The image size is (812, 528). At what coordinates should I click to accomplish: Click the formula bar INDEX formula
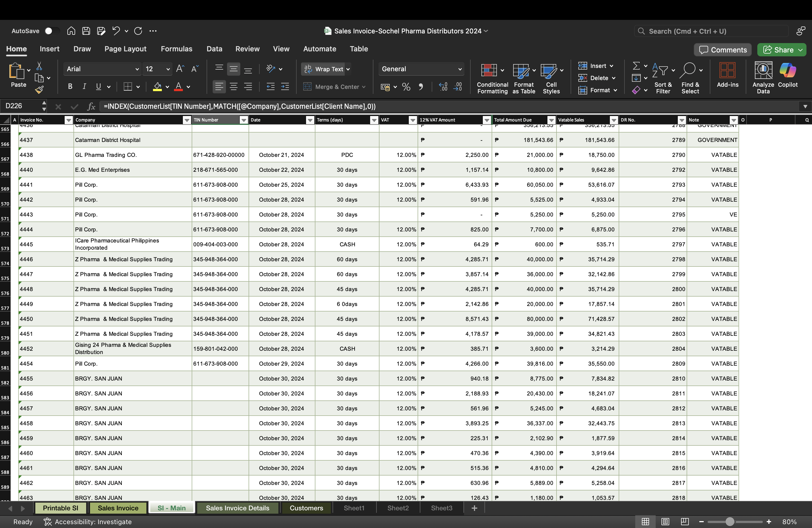click(239, 106)
